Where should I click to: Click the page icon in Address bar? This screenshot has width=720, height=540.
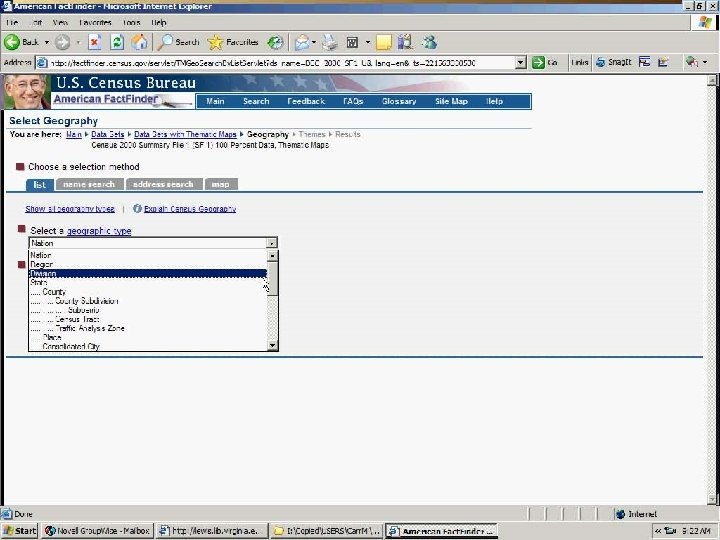point(42,62)
